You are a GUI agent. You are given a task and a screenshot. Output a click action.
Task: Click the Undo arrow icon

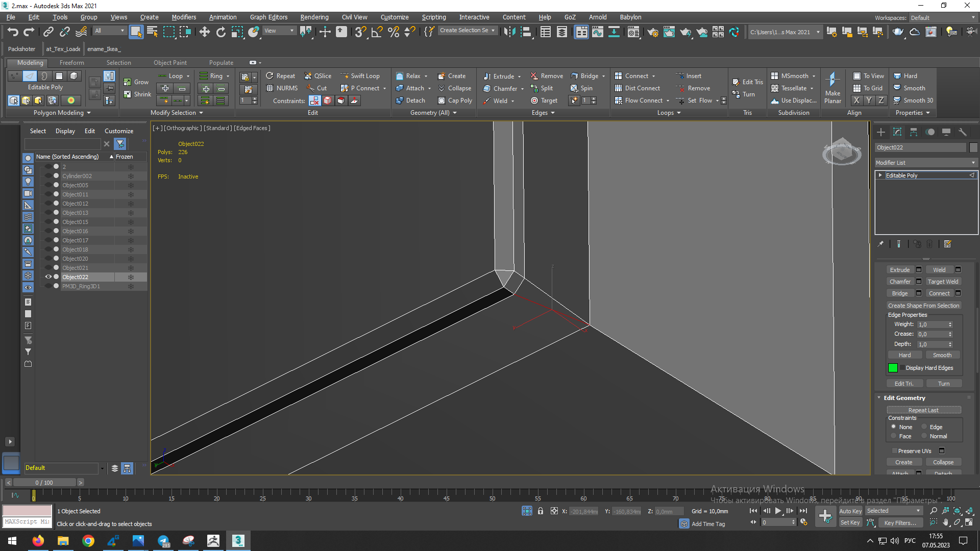click(13, 32)
